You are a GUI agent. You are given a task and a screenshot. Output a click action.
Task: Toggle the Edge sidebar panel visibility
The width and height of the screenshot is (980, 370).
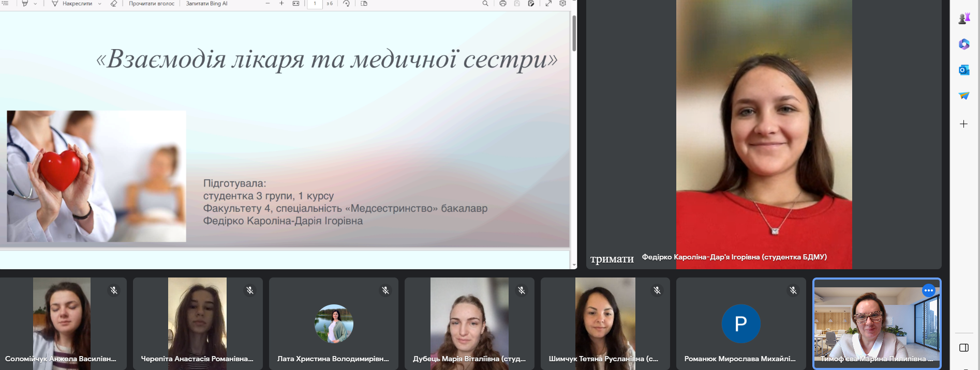963,348
